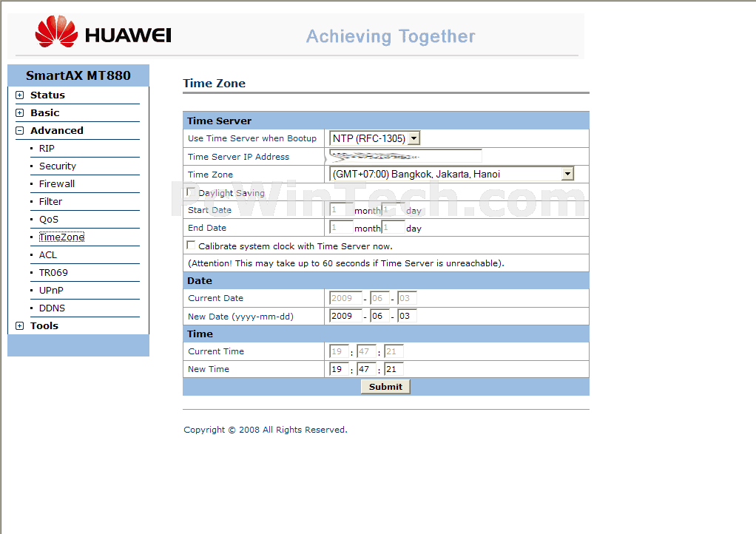Open the Basic menu label

coord(45,112)
